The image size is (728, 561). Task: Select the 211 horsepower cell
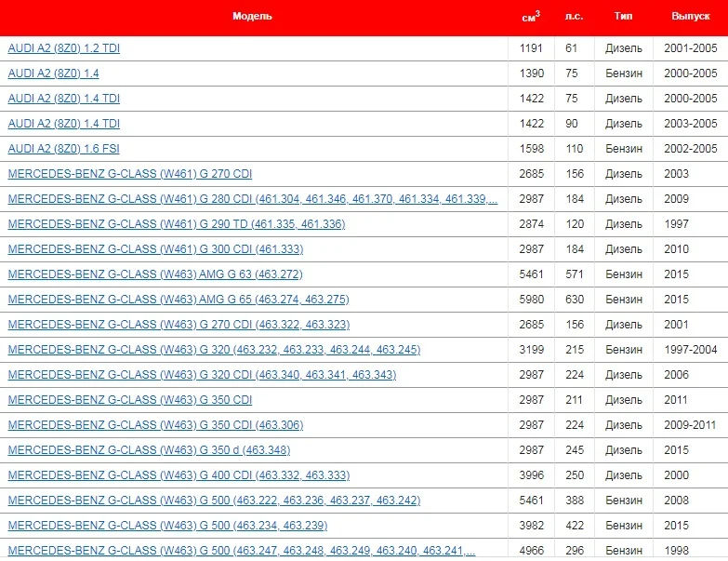tap(574, 399)
